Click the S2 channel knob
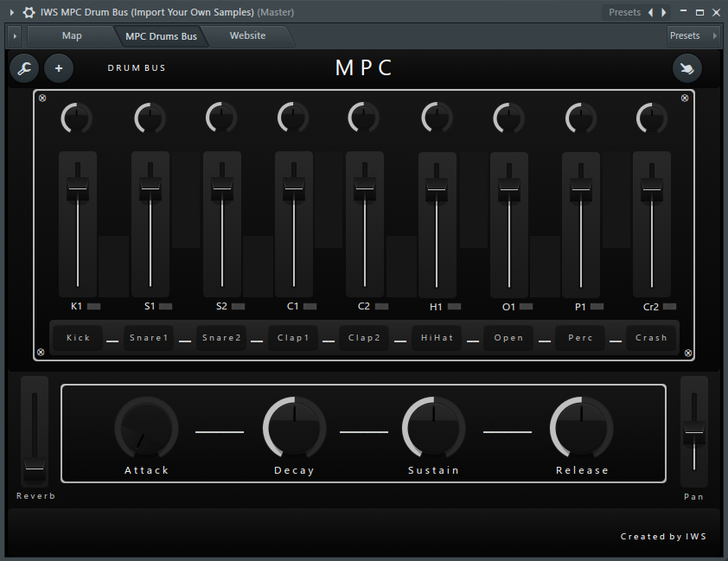Viewport: 728px width, 561px height. tap(221, 118)
